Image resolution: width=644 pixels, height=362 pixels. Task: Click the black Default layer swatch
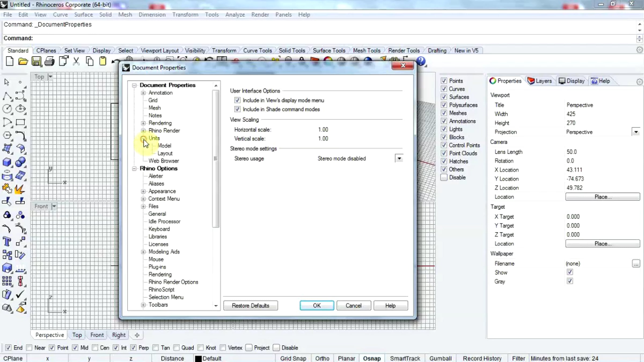(198, 359)
